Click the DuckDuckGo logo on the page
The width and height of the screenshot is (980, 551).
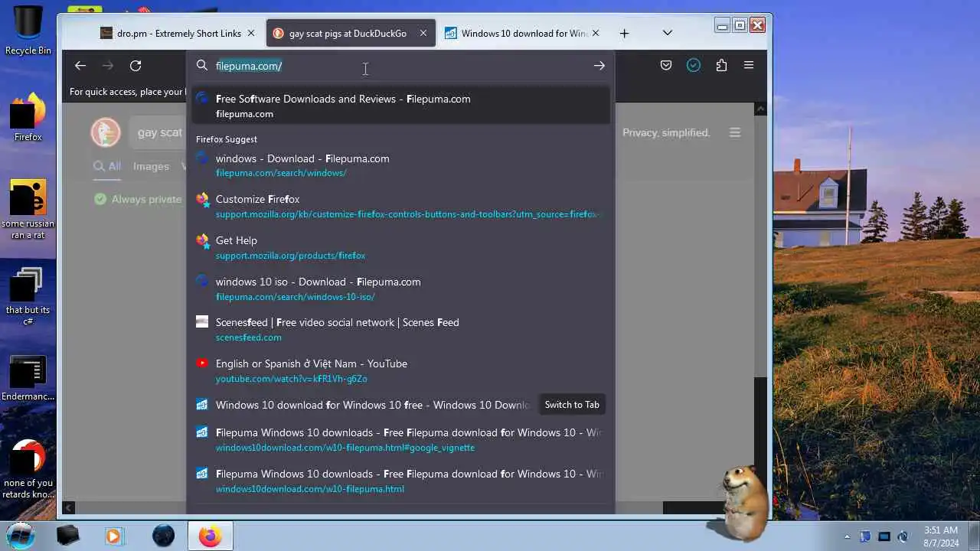[106, 132]
